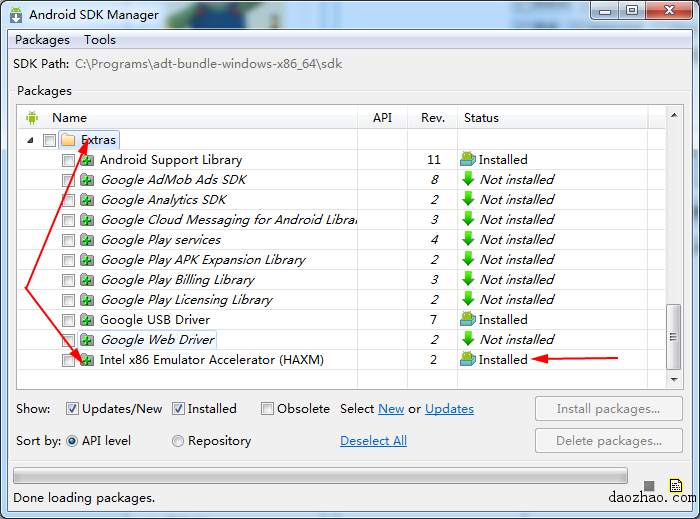Click green download arrow for Google Web Driver
Viewport: 700px width, 519px height.
(468, 339)
